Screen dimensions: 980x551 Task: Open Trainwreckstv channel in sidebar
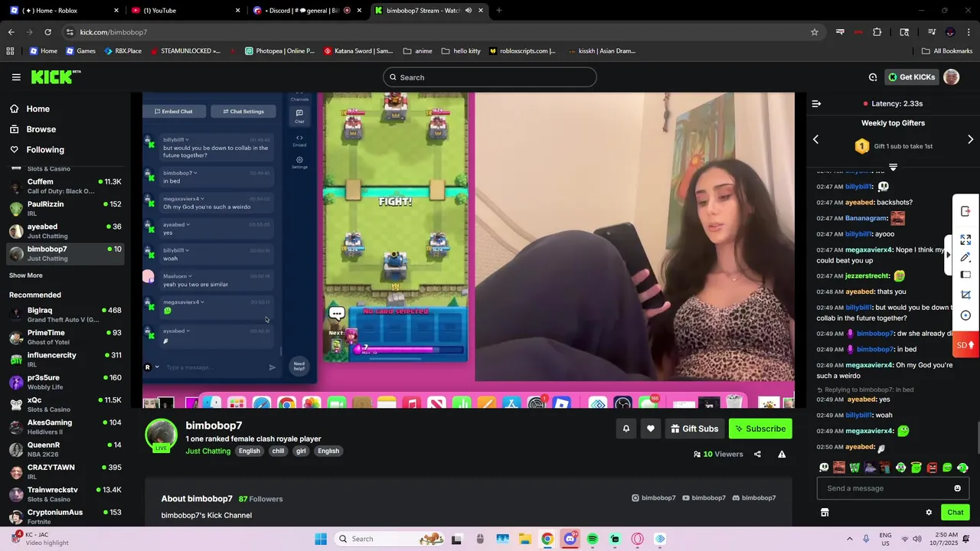coord(65,494)
